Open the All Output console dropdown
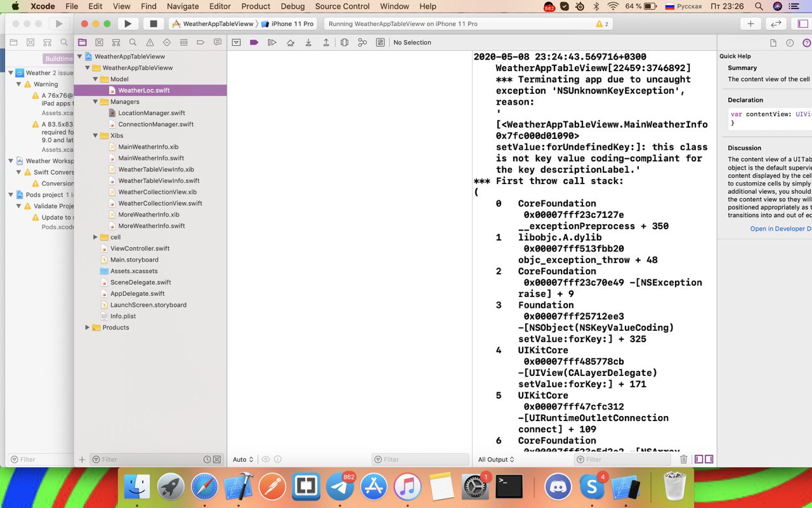 (x=496, y=459)
